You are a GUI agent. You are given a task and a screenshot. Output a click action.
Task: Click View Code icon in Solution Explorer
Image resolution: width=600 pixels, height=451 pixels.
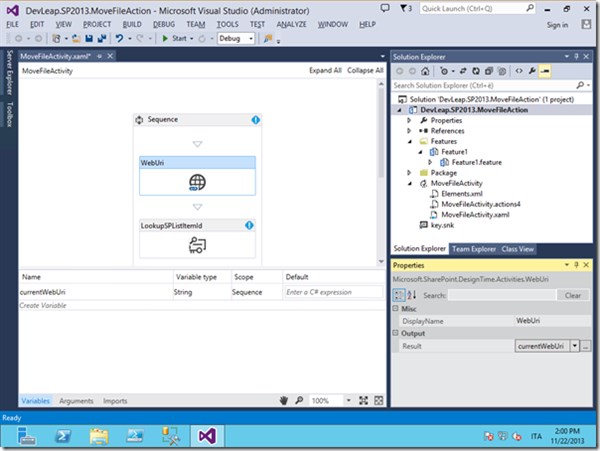[x=519, y=71]
